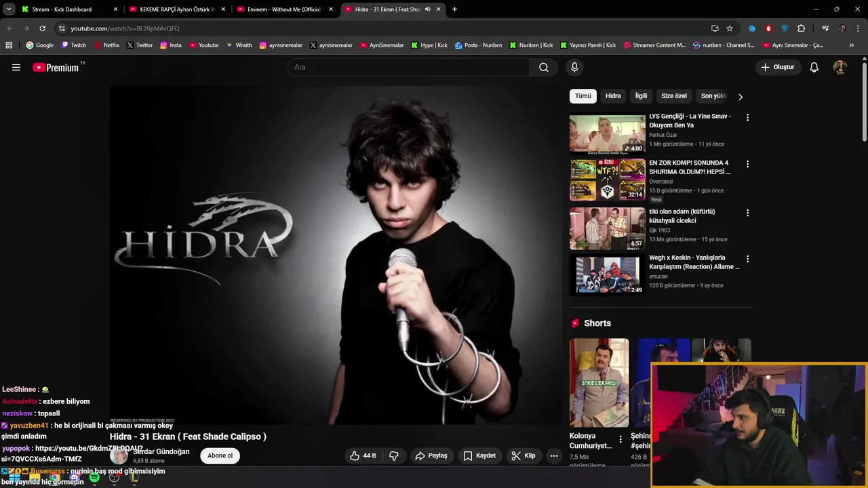The image size is (868, 488).
Task: Open options for EN ZOR KOMP video
Action: point(747,164)
